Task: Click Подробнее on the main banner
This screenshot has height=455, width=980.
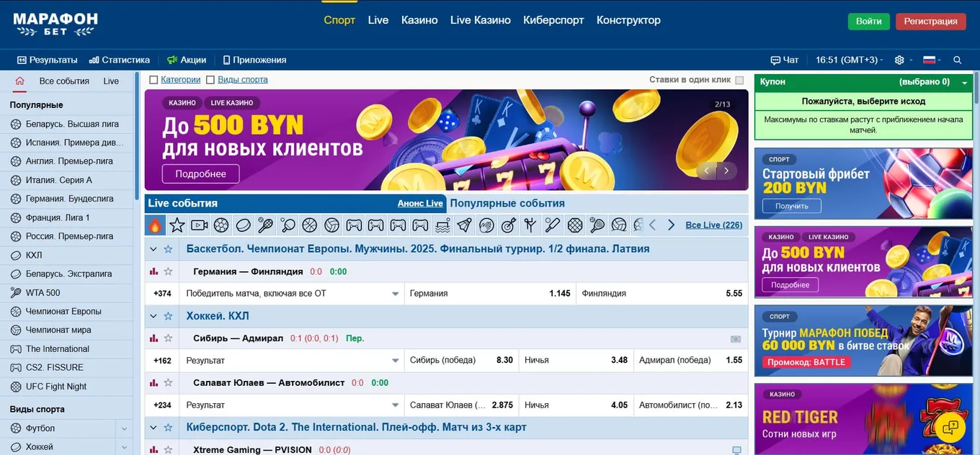Action: click(200, 174)
